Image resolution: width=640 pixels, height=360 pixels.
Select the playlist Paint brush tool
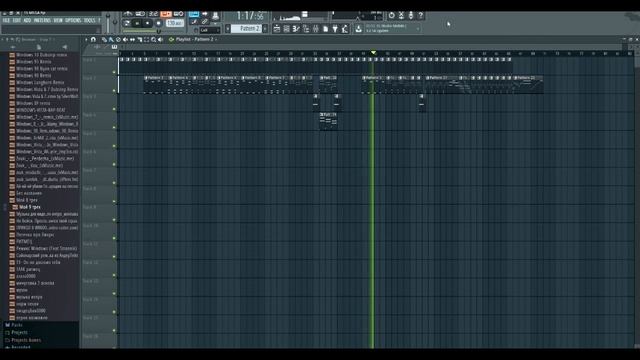coord(111,40)
